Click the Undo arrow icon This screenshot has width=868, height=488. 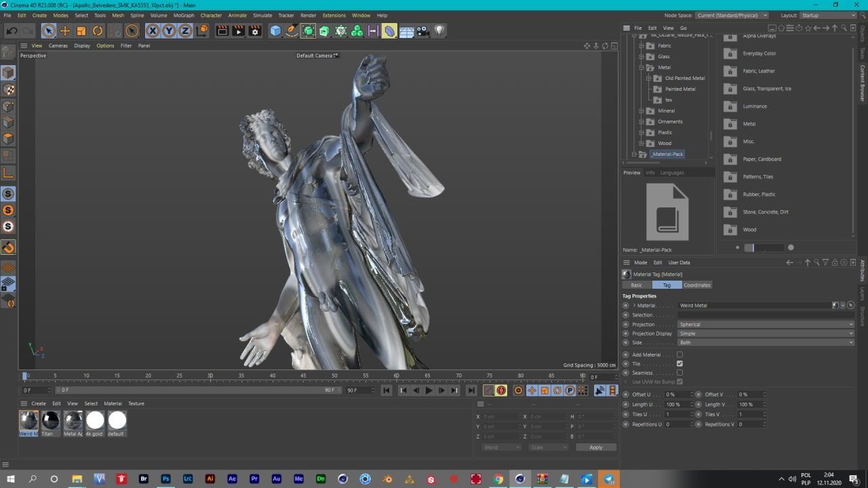(12, 30)
